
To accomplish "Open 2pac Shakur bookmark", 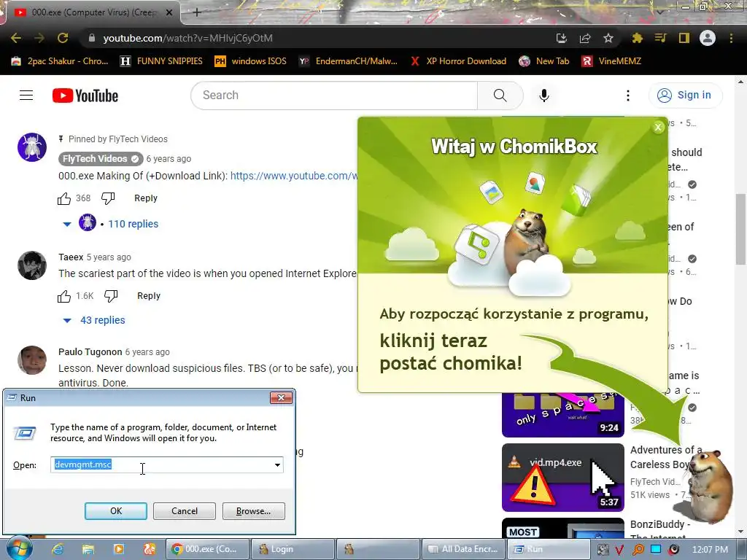I will point(60,61).
